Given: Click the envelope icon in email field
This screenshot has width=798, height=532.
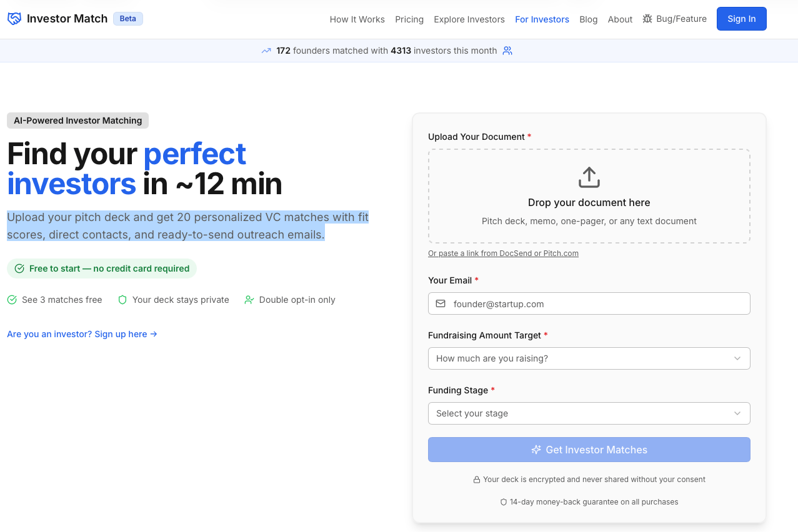Looking at the screenshot, I should (441, 303).
